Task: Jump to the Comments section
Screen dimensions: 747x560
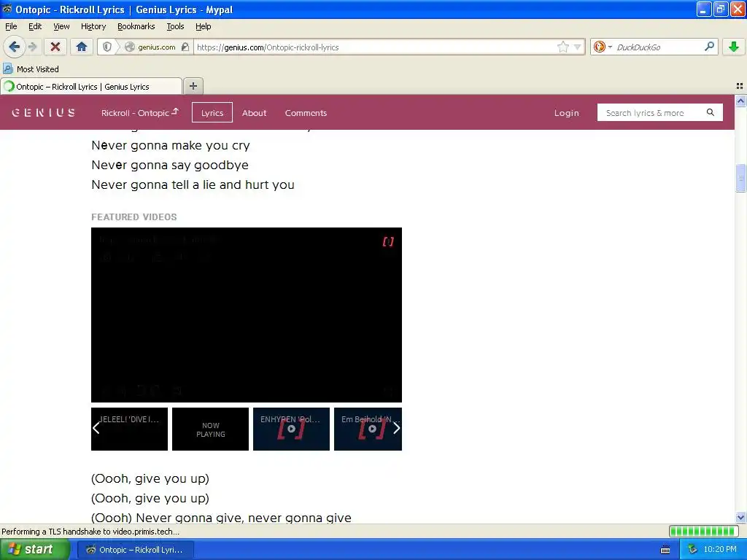Action: pos(306,113)
